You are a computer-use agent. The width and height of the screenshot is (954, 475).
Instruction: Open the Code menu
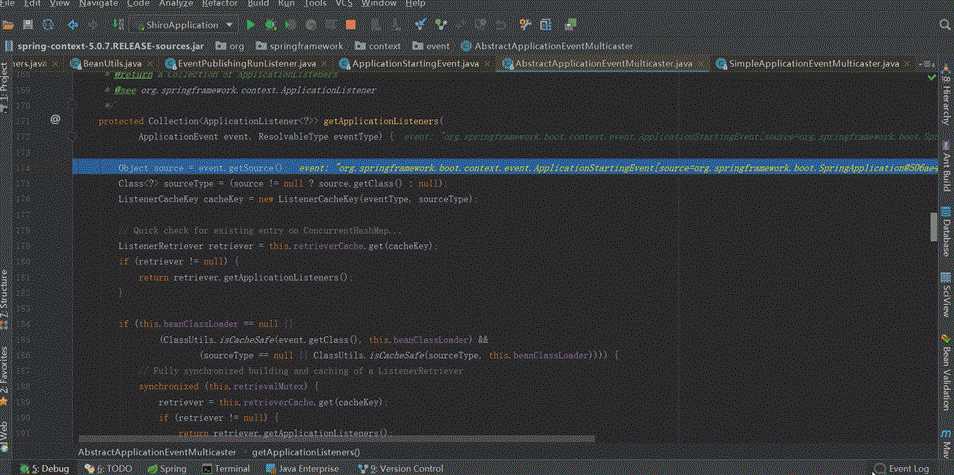(x=138, y=4)
